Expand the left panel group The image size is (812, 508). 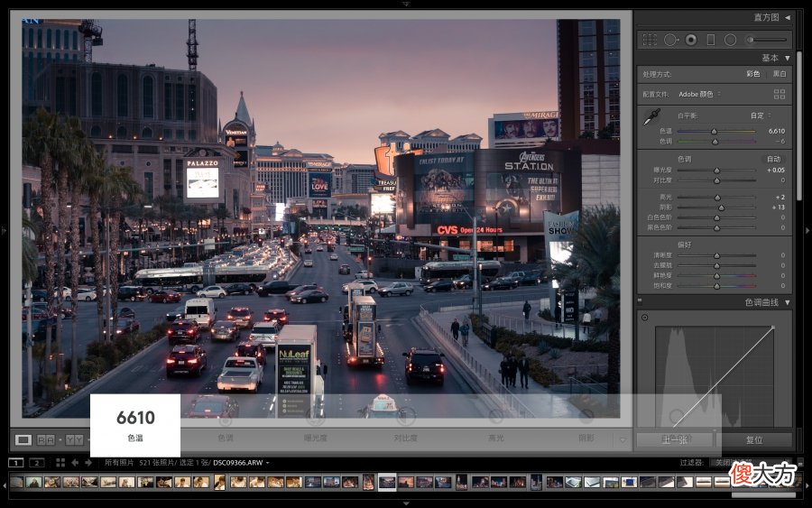[x=5, y=230]
